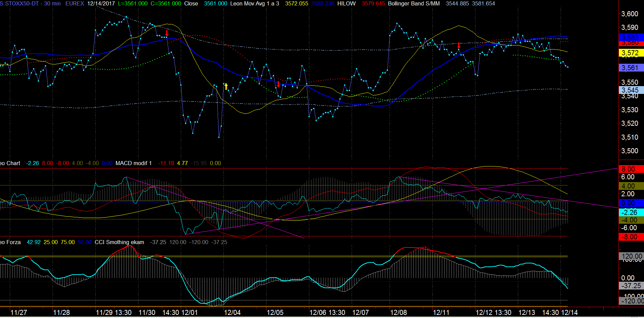Click the 3,561 last price tag
The image size is (644, 318).
tap(631, 68)
